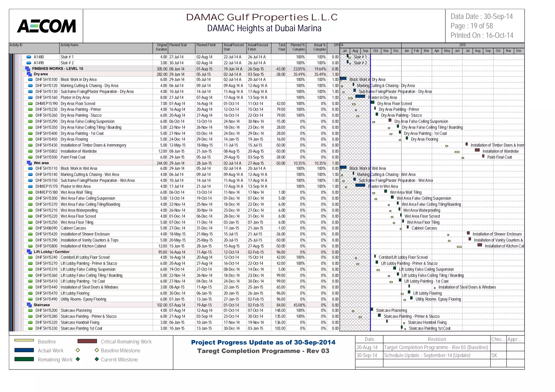555x392 pixels.
Task: Click the Installation of Kitchen Cabinet red bar
Action: pos(480,245)
